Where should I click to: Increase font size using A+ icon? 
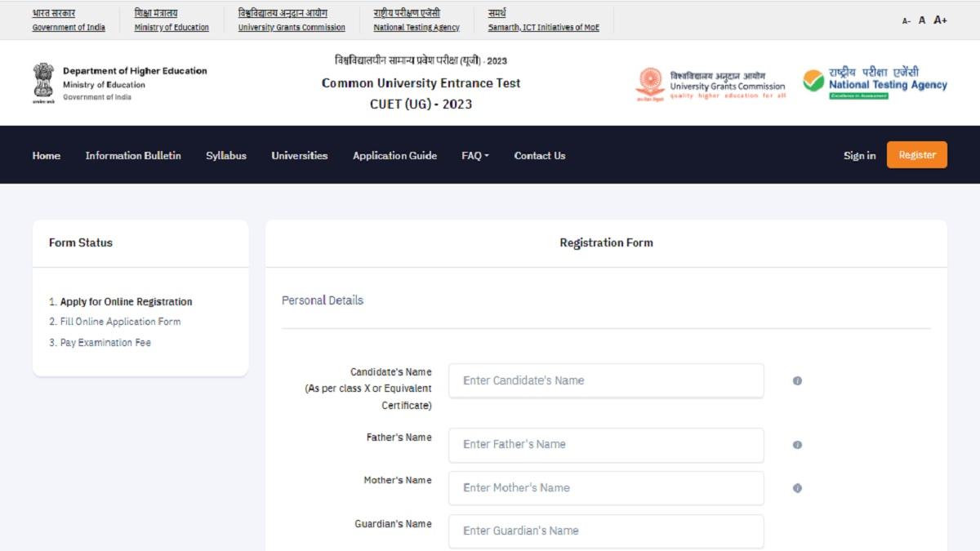940,20
